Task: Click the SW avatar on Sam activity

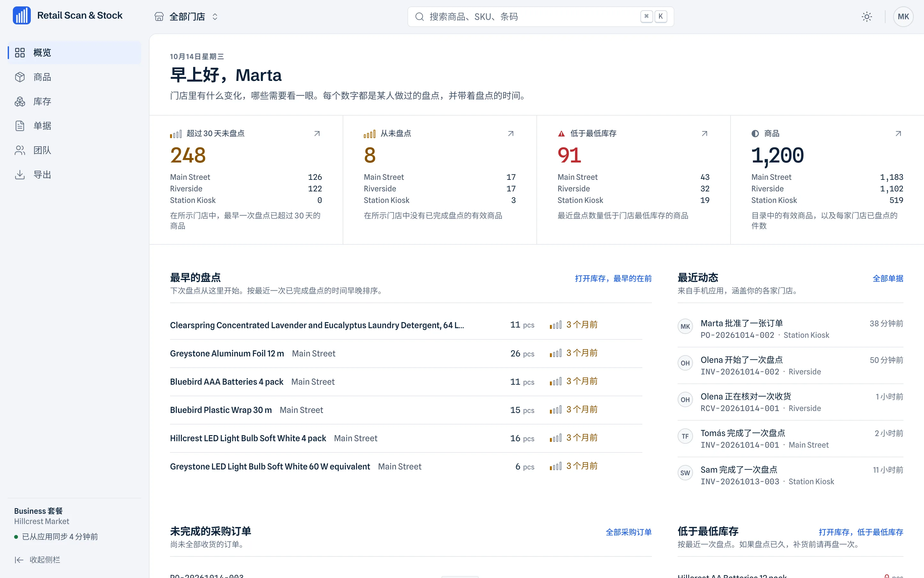Action: coord(685,473)
